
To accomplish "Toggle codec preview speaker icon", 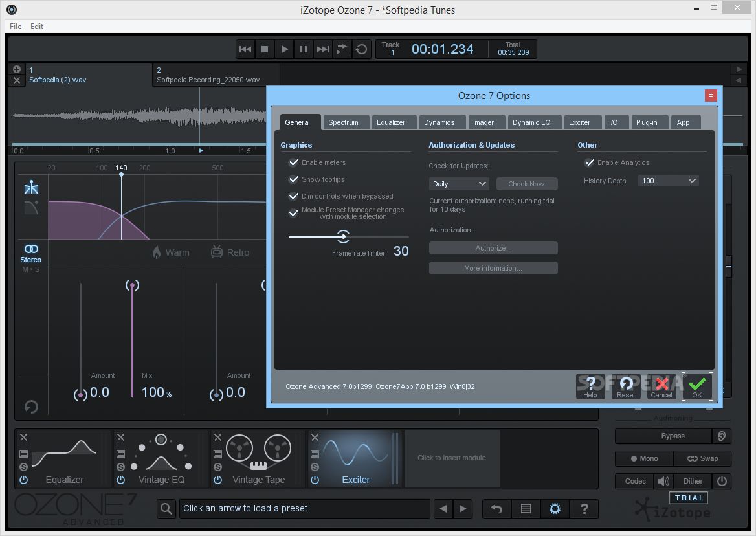I will [x=663, y=481].
